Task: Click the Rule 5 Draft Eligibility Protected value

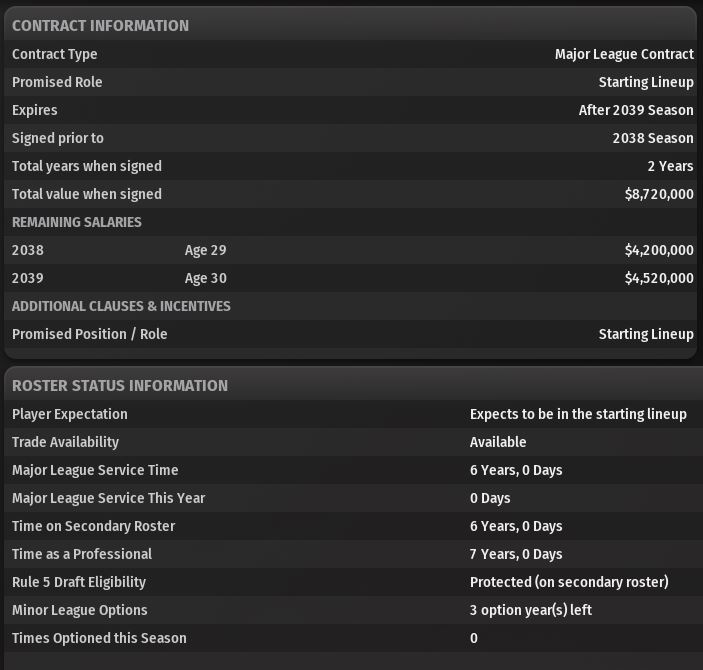Action: 569,582
